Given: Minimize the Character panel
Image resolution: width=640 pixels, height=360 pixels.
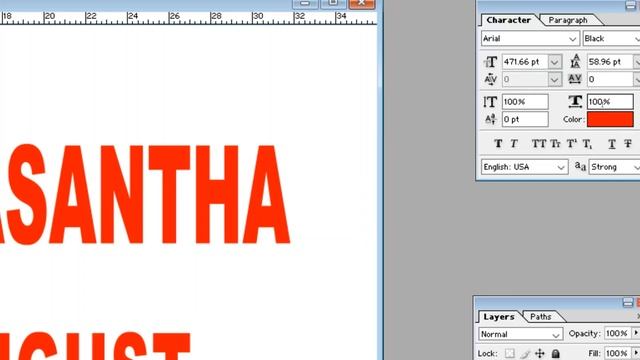Looking at the screenshot, I should 630,5.
